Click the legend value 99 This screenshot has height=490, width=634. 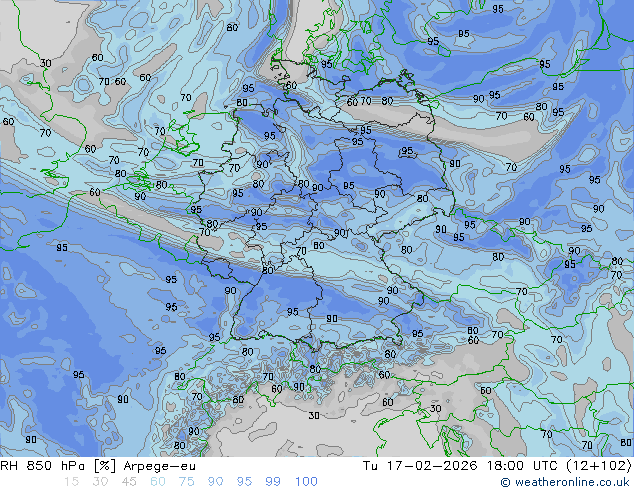tap(273, 482)
